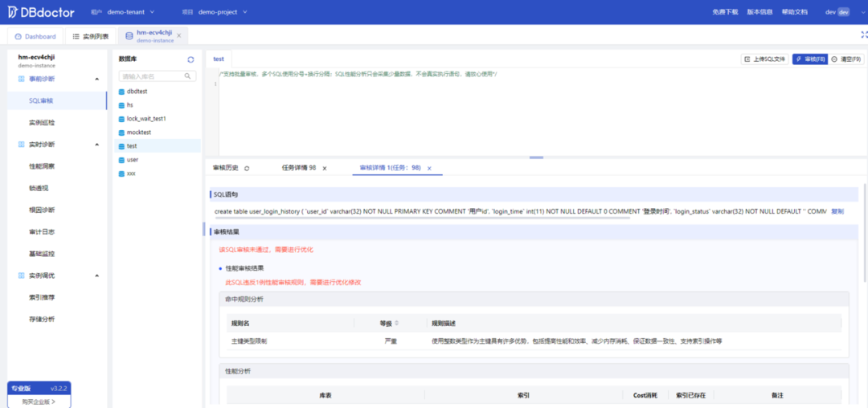Image resolution: width=868 pixels, height=408 pixels.
Task: Click the SQL statement horizontal scrollbar
Action: tap(423, 218)
